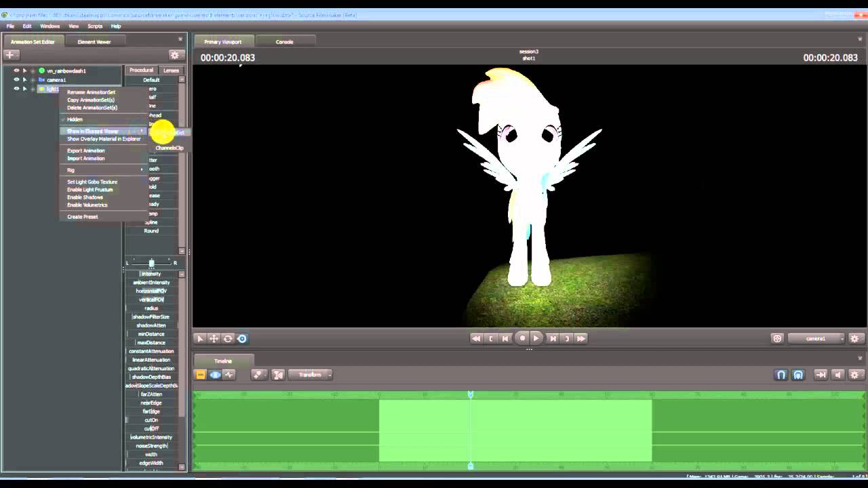This screenshot has height=488, width=868.
Task: Open the Animation Set Editor gear settings
Action: click(175, 55)
